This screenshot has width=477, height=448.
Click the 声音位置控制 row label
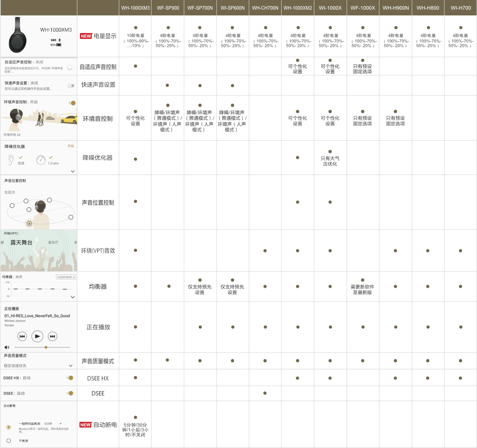tap(98, 203)
